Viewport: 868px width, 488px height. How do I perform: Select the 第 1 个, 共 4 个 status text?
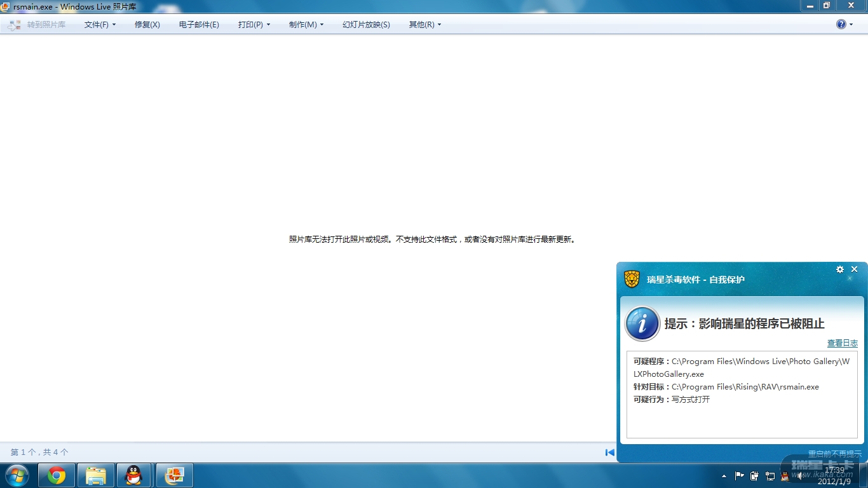[39, 452]
